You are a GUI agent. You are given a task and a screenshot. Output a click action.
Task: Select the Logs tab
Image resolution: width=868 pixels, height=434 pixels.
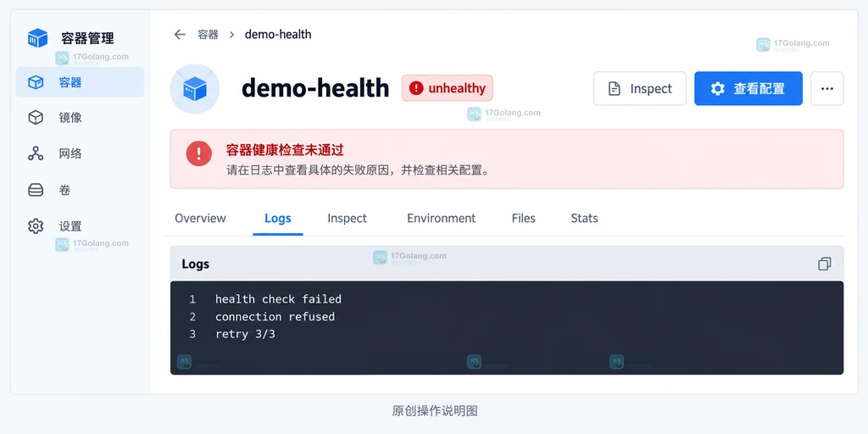click(x=278, y=218)
